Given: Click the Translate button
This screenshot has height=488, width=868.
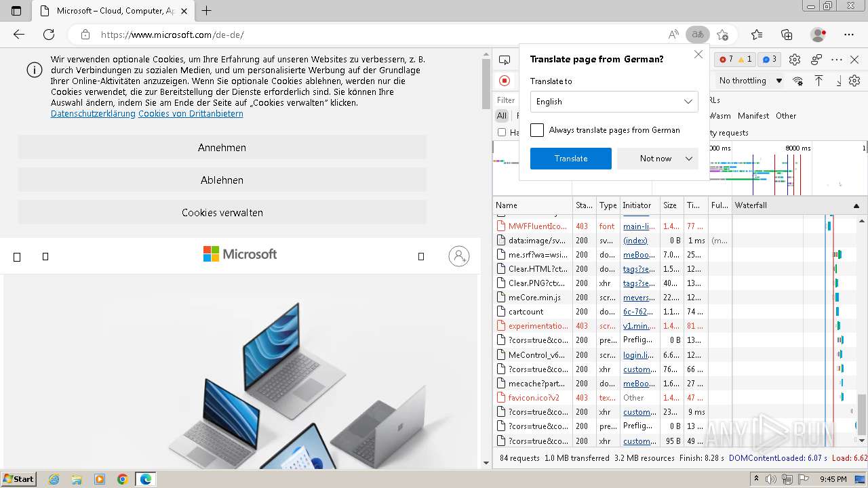Looking at the screenshot, I should coord(571,159).
